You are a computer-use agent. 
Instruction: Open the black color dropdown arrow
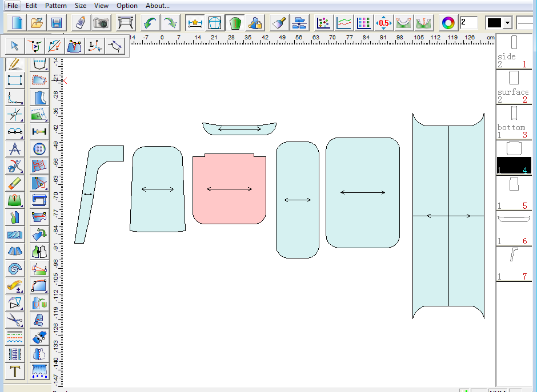pos(507,23)
